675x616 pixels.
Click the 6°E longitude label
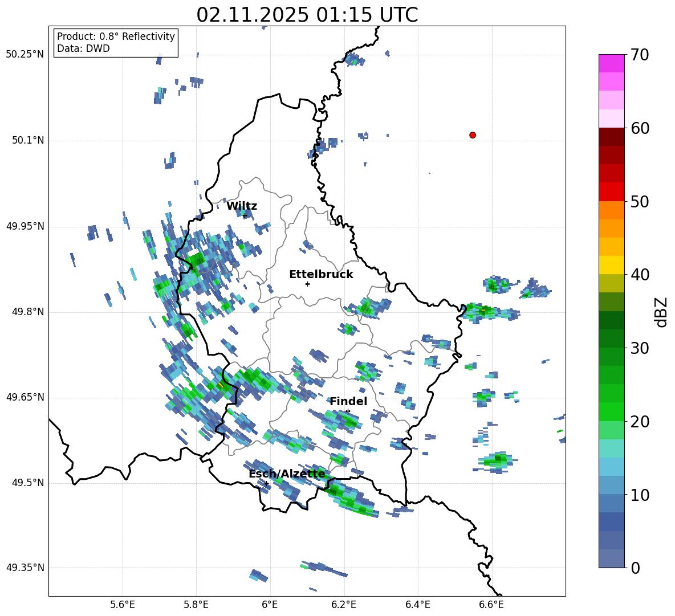[270, 605]
